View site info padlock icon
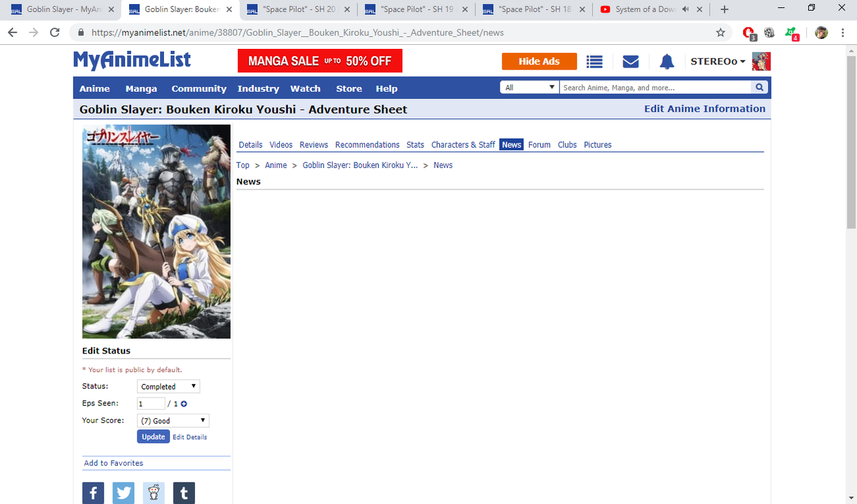857x504 pixels. coord(81,32)
